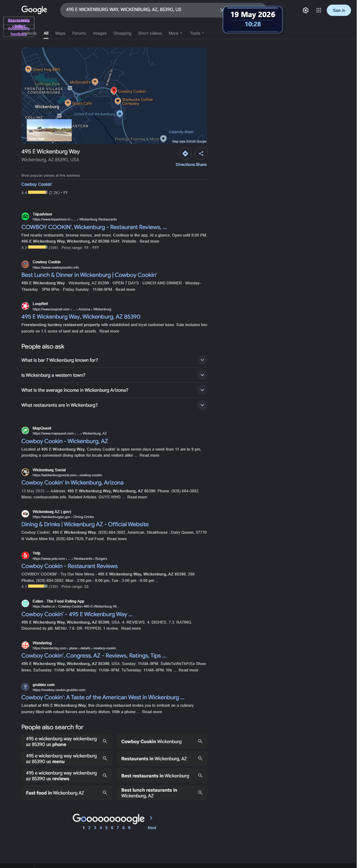361x868 pixels.
Task: Select Cowboy Cookin' red map pin
Action: coord(114,91)
